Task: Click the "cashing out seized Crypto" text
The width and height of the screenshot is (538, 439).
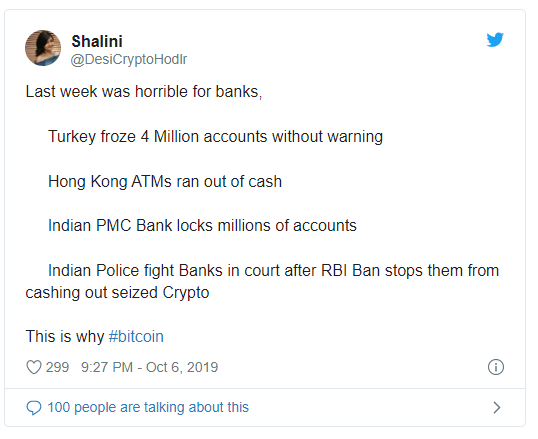Action: (117, 293)
